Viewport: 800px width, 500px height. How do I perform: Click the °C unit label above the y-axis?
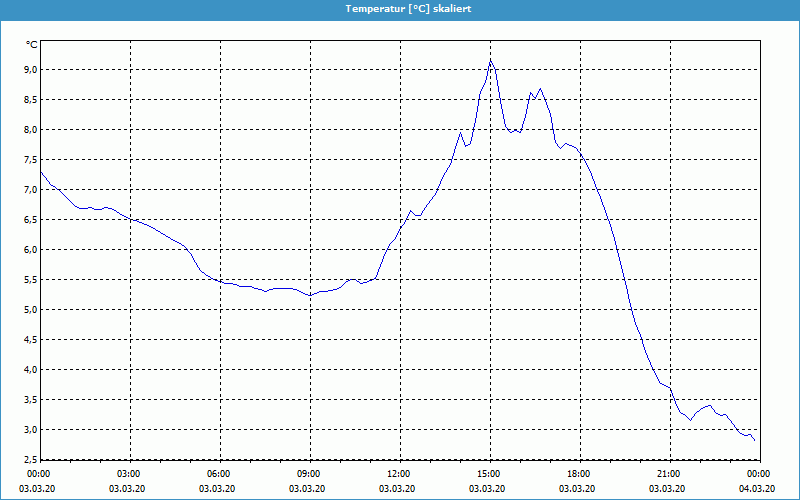point(31,45)
